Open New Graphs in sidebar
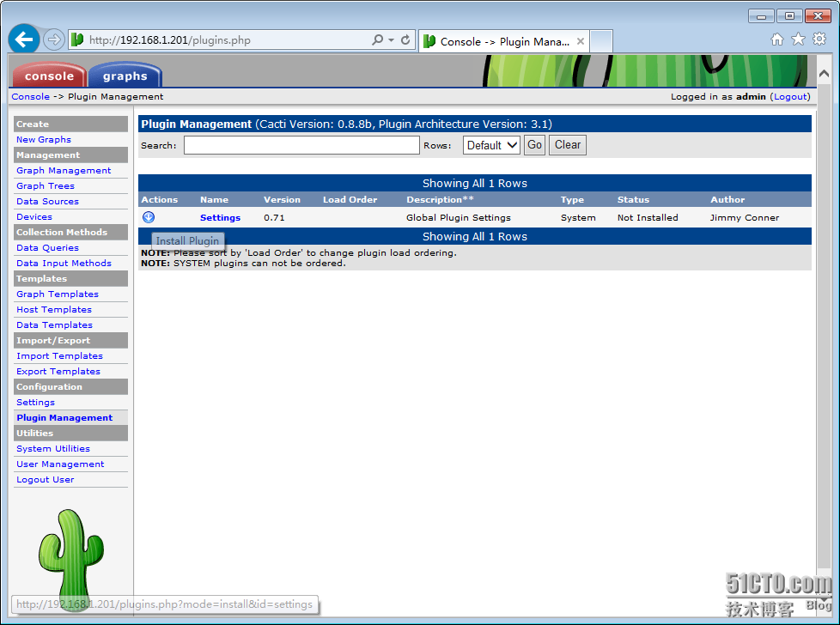This screenshot has height=625, width=840. pos(44,139)
